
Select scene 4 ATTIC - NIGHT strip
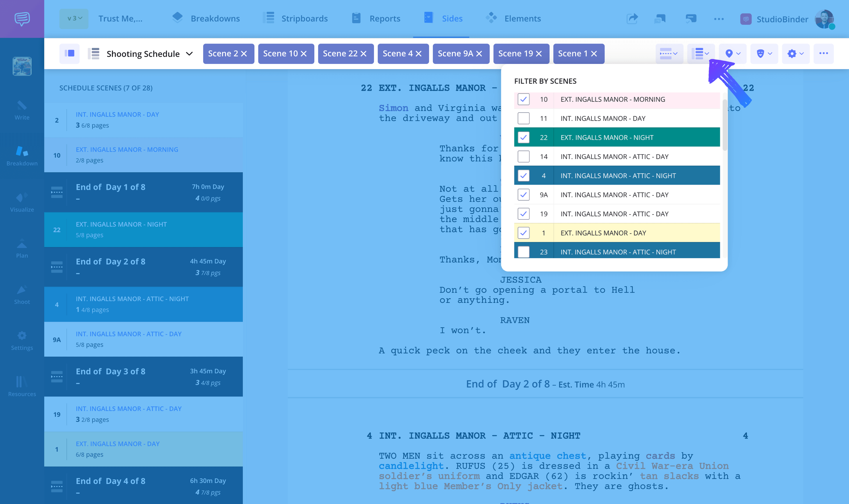coord(143,304)
